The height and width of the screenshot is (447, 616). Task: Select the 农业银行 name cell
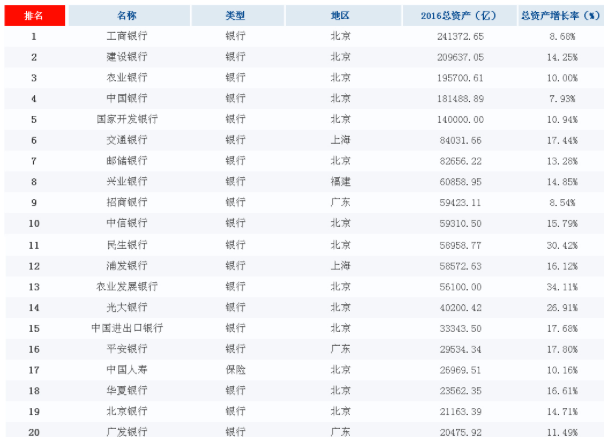127,78
